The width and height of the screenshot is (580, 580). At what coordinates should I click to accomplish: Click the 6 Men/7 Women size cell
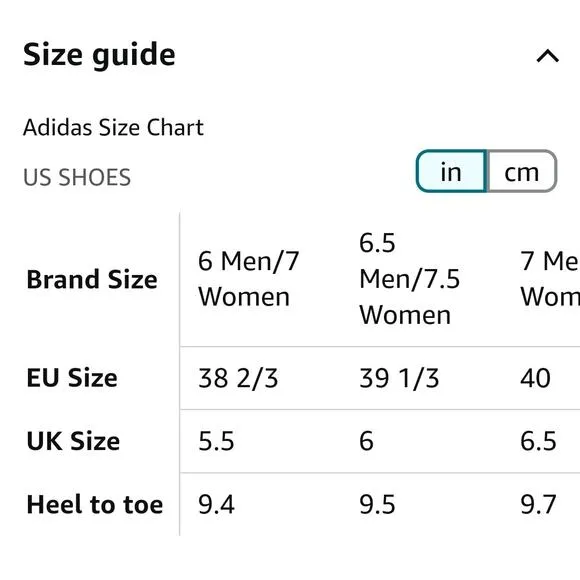[x=249, y=279]
